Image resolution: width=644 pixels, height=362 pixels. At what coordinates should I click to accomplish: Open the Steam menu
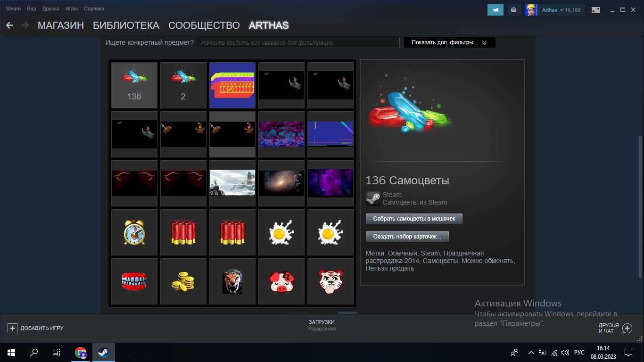[x=13, y=9]
